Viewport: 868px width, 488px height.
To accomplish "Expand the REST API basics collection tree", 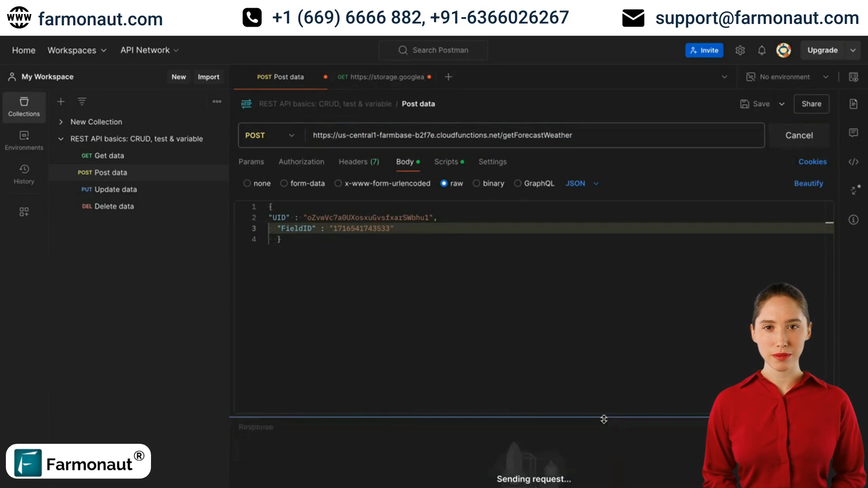I will click(x=61, y=138).
